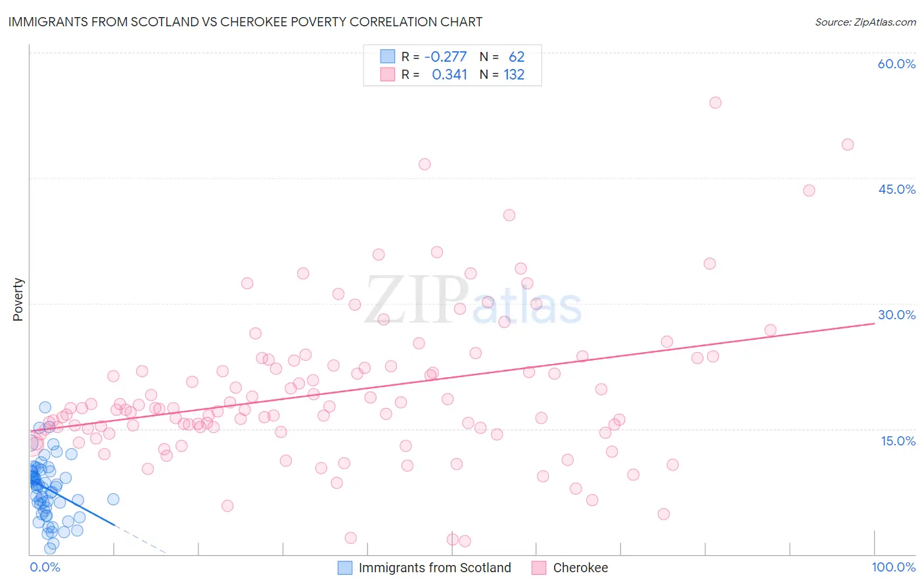Click the 60.0% y-axis label
The width and height of the screenshot is (924, 586).
click(896, 64)
